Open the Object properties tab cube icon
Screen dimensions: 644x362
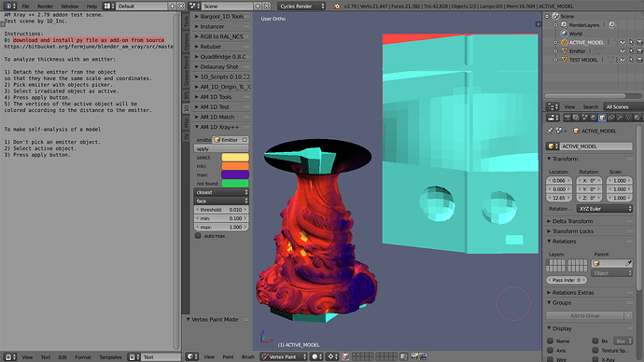pyautogui.click(x=602, y=118)
